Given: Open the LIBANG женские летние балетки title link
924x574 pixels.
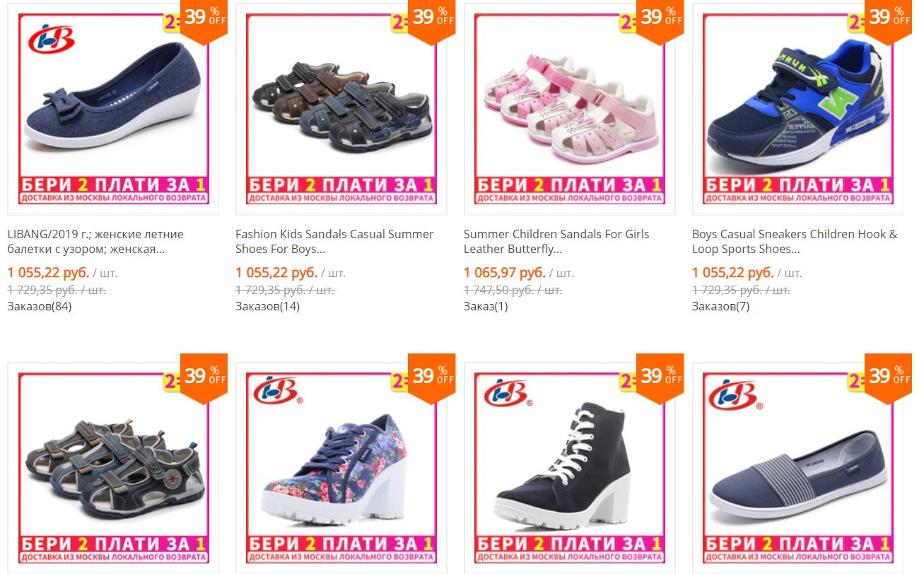Looking at the screenshot, I should click(x=95, y=242).
